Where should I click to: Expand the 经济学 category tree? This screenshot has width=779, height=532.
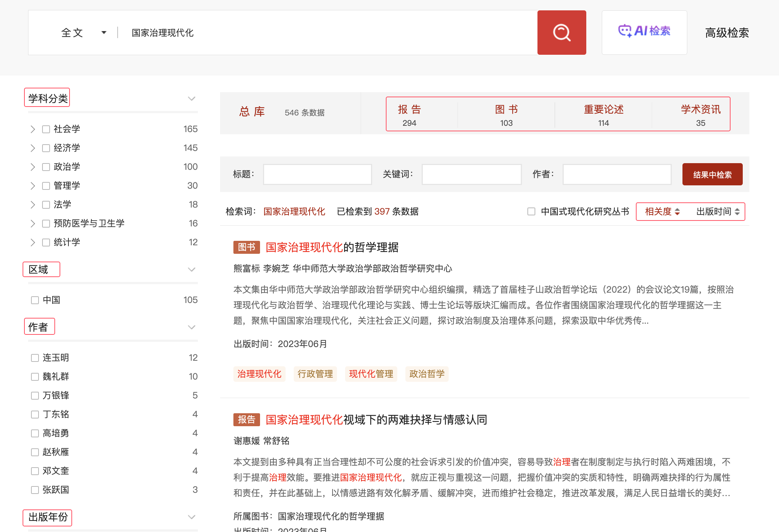click(x=33, y=148)
